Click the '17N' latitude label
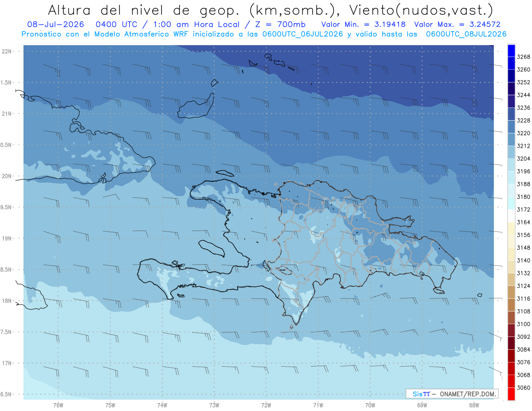The image size is (532, 411). [x=7, y=363]
